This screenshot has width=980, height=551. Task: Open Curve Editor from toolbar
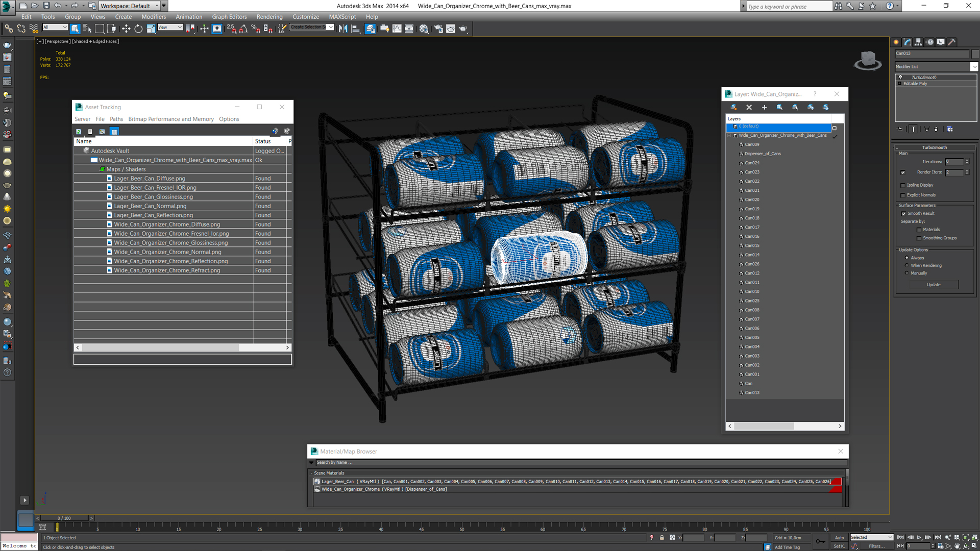pyautogui.click(x=397, y=29)
